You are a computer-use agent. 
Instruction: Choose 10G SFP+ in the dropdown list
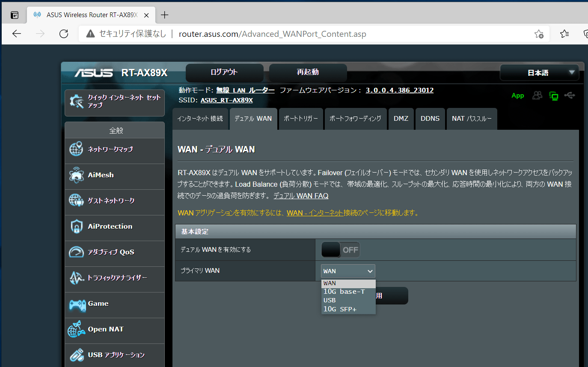[x=348, y=309]
